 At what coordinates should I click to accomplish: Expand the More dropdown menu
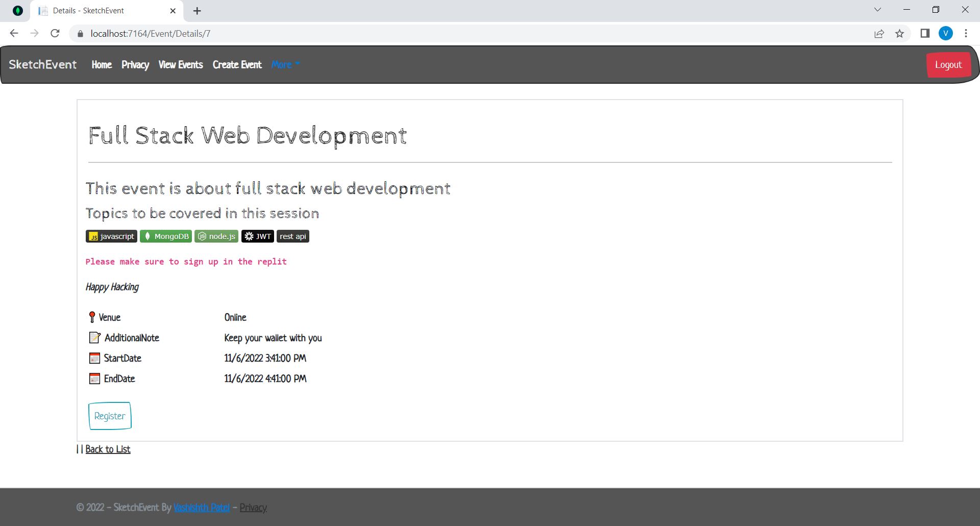pyautogui.click(x=285, y=65)
